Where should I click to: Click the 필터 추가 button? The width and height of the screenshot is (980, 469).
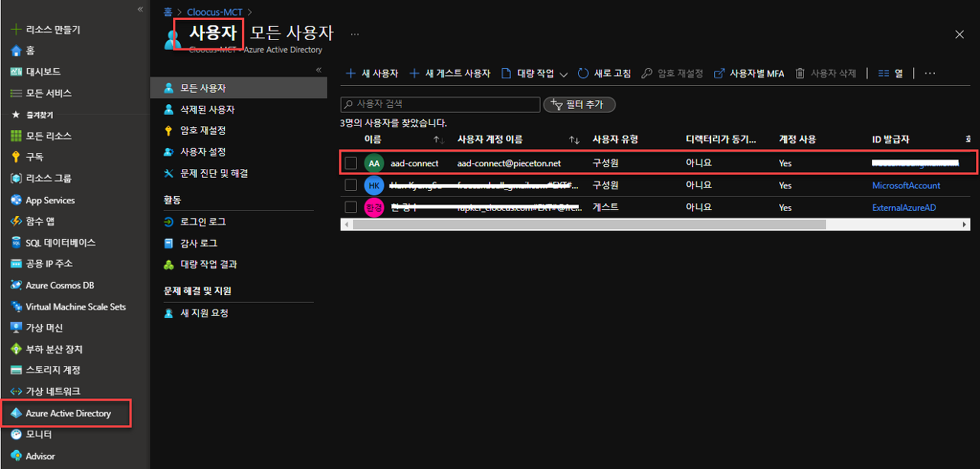[579, 104]
